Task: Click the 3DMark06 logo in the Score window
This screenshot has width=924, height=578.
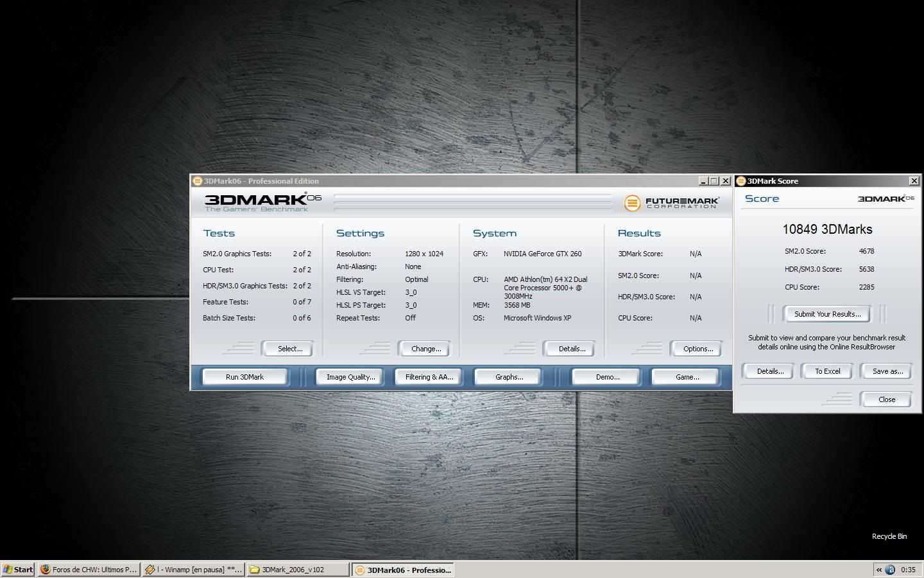Action: (886, 198)
